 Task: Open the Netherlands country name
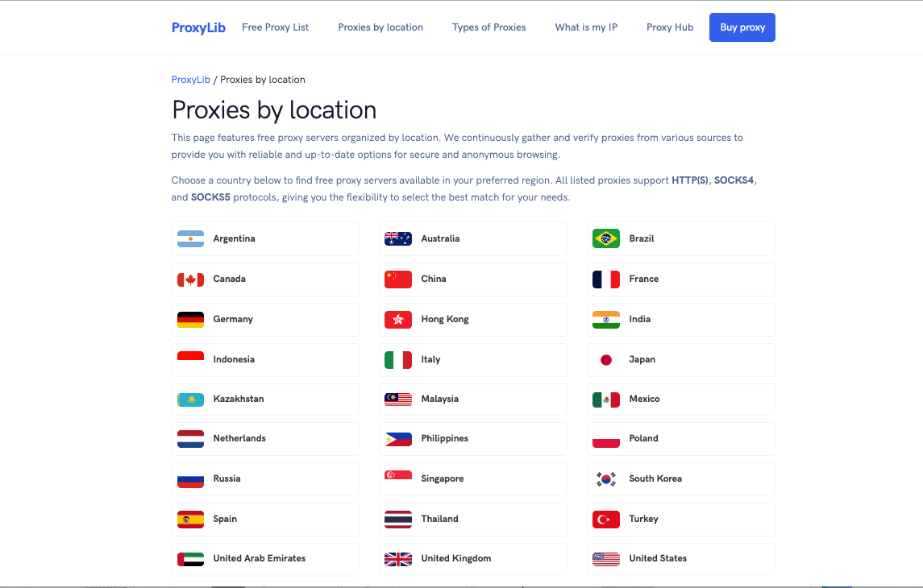click(x=239, y=438)
